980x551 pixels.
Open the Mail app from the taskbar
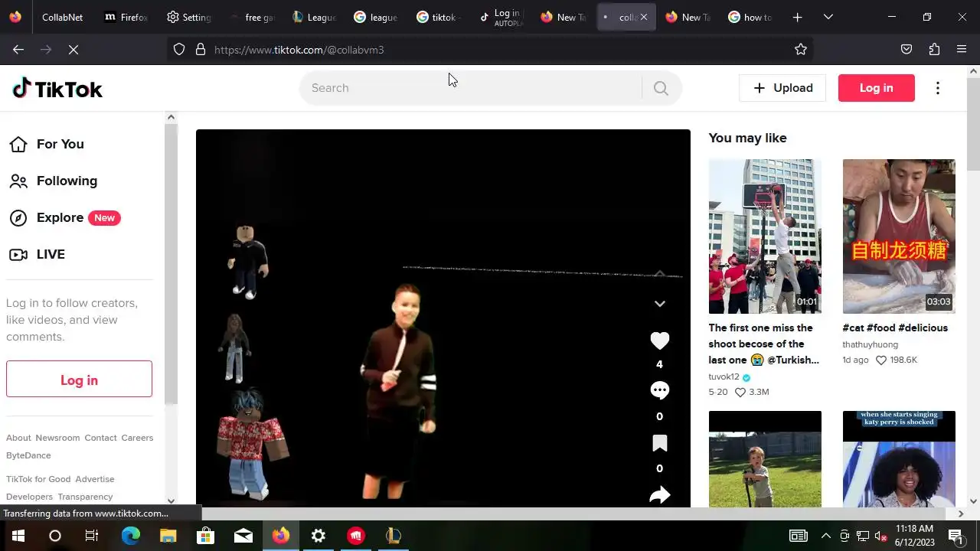(x=243, y=536)
